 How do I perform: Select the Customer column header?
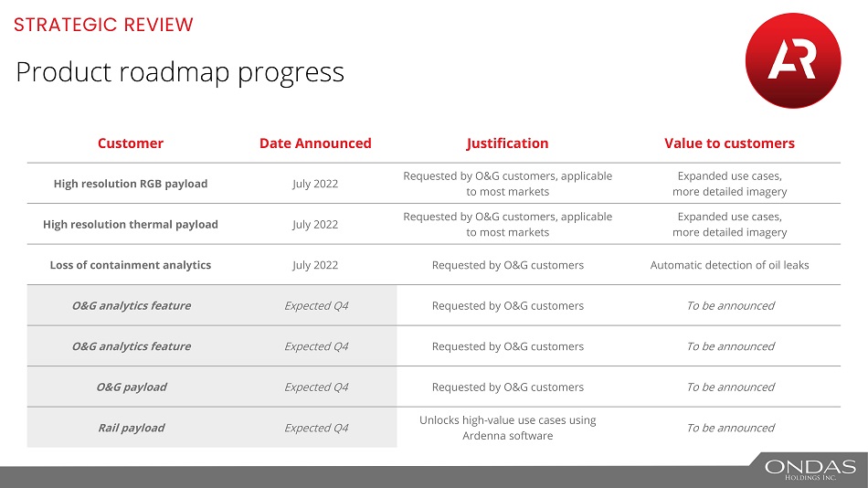pos(131,143)
